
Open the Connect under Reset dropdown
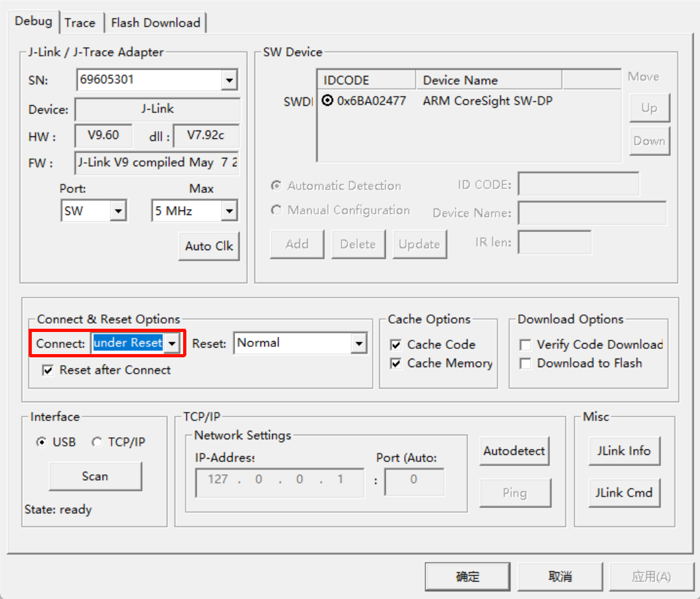pyautogui.click(x=171, y=343)
